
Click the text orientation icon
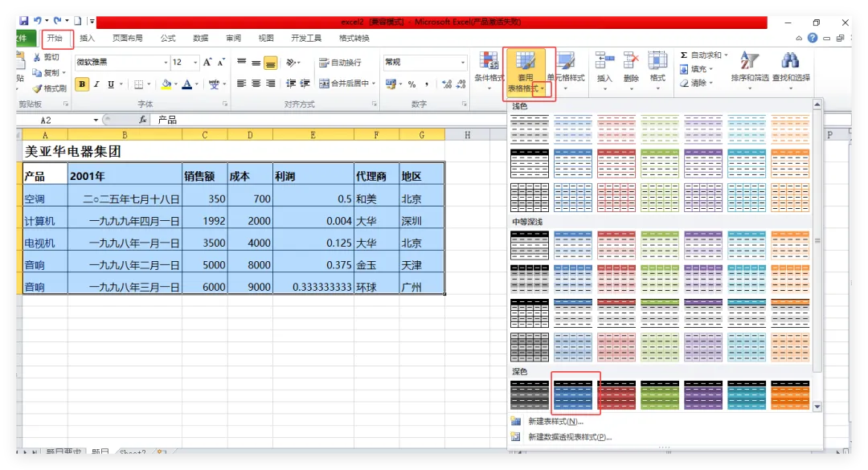(x=291, y=63)
